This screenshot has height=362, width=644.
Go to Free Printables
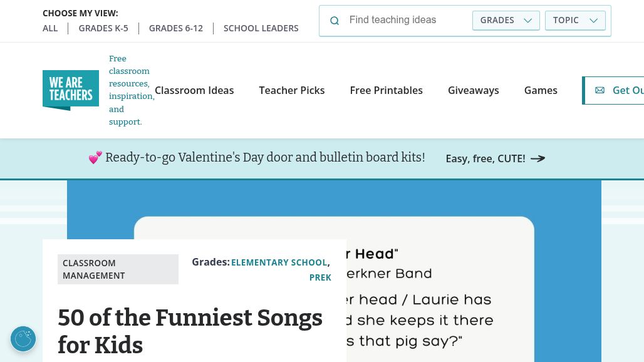pyautogui.click(x=387, y=90)
